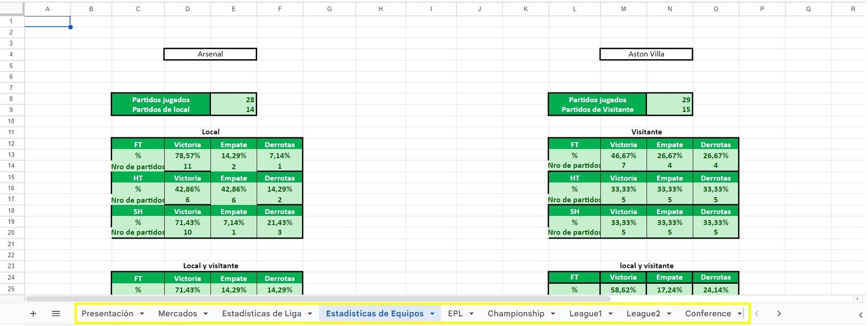Viewport: 868px width, 326px height.
Task: Click the horizontal scrollbar right arrow
Action: pos(857,299)
